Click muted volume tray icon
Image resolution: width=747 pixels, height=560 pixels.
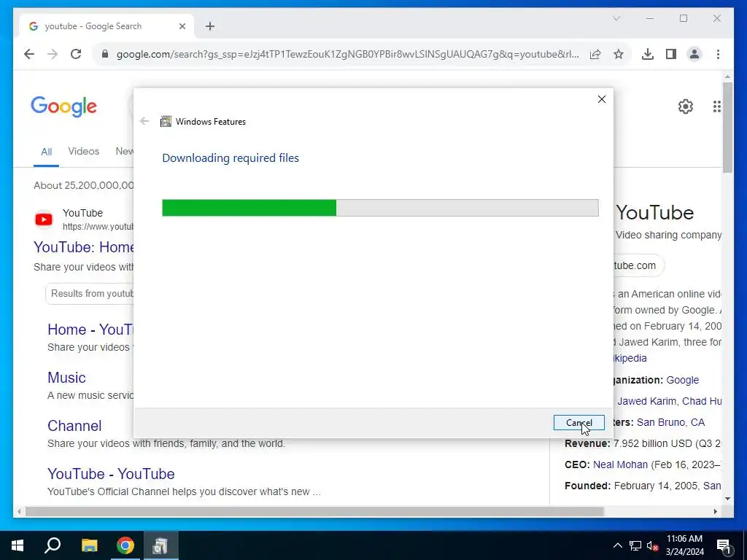pos(653,545)
